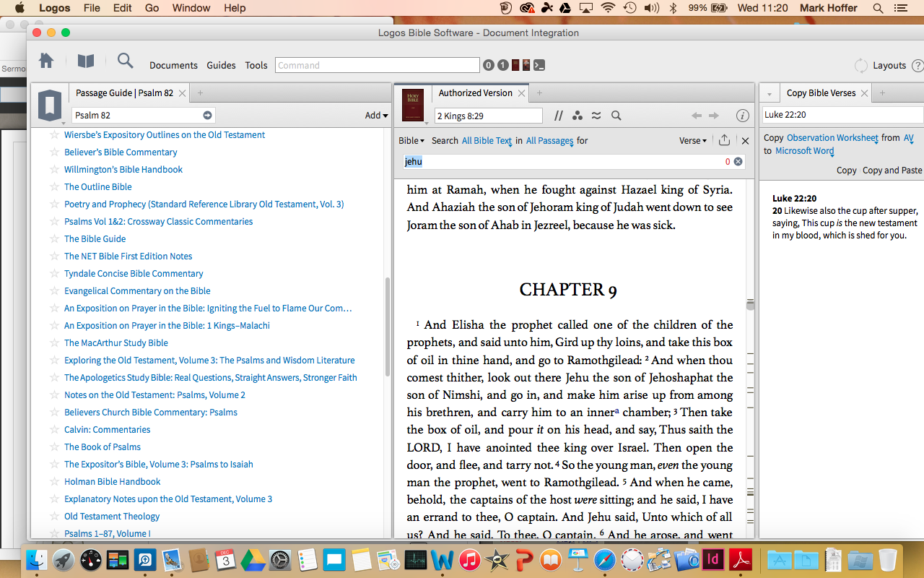Open the Library book icon
The image size is (924, 578).
coord(86,61)
